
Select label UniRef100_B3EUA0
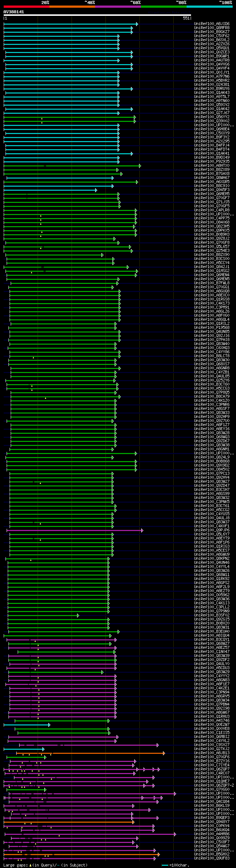coord(212,632)
